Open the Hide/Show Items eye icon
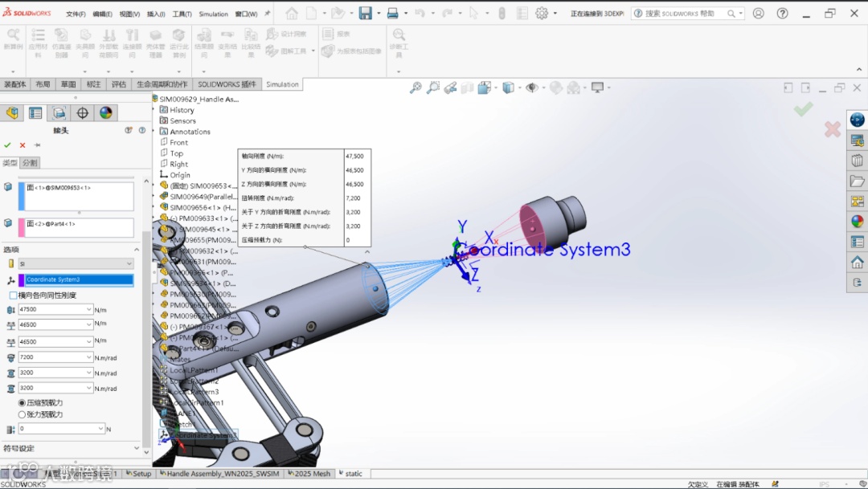The width and height of the screenshot is (868, 489). [x=532, y=88]
